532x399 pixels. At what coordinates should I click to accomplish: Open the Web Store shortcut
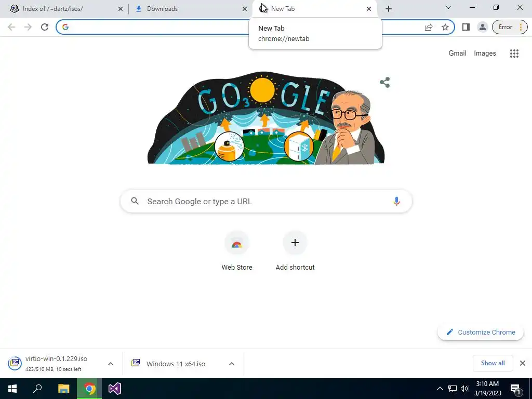coord(237,250)
